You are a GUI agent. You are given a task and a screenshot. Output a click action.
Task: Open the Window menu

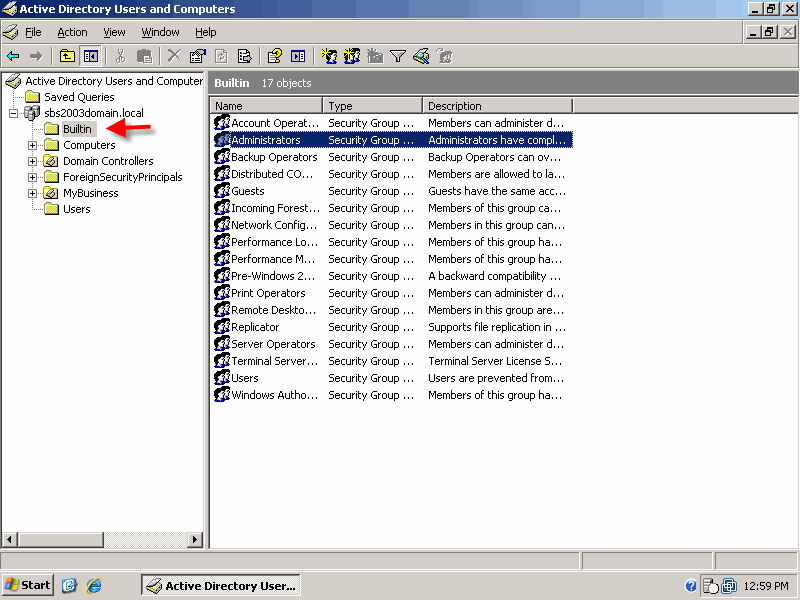pyautogui.click(x=160, y=32)
